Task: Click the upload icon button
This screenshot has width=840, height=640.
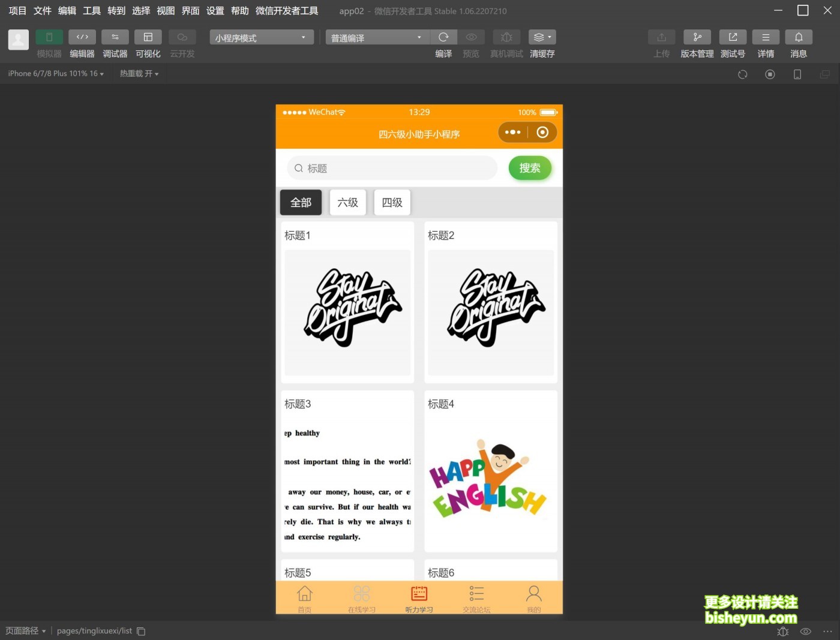Action: point(662,37)
